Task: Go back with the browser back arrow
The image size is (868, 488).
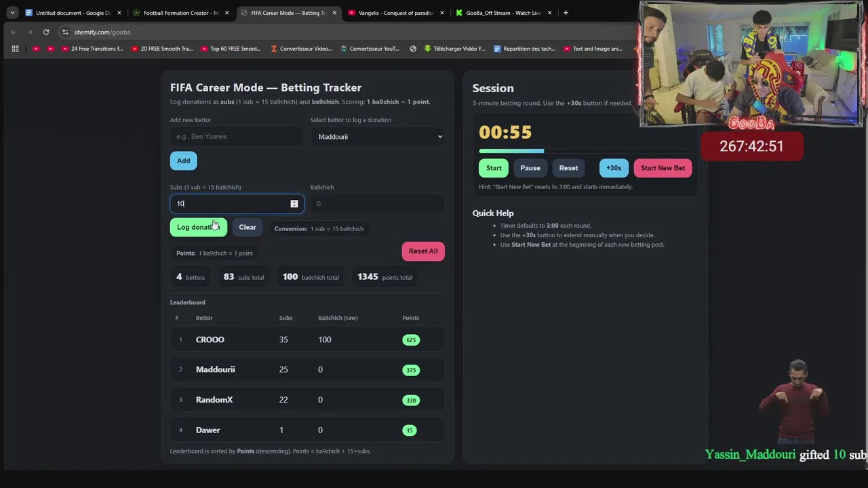Action: pos(14,32)
